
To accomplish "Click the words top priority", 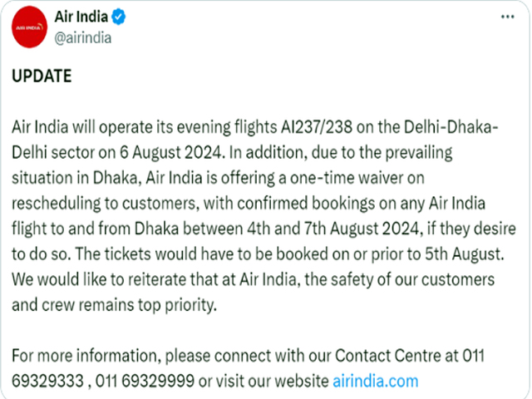I will click(177, 305).
